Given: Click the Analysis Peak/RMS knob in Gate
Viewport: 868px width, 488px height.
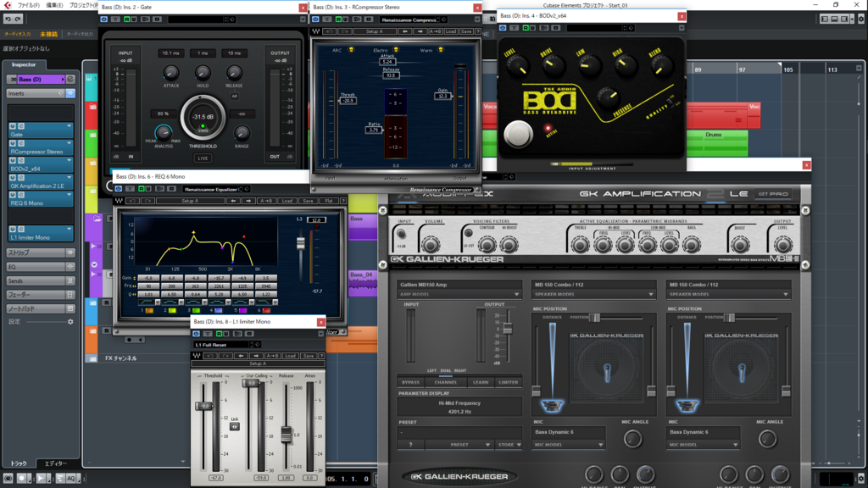Looking at the screenshot, I should pyautogui.click(x=163, y=132).
